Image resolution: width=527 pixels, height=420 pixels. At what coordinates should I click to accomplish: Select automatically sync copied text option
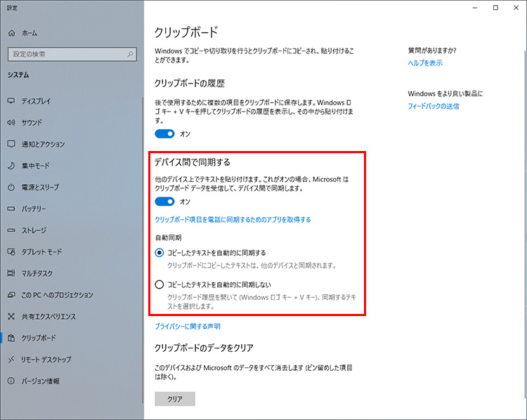pyautogui.click(x=160, y=253)
